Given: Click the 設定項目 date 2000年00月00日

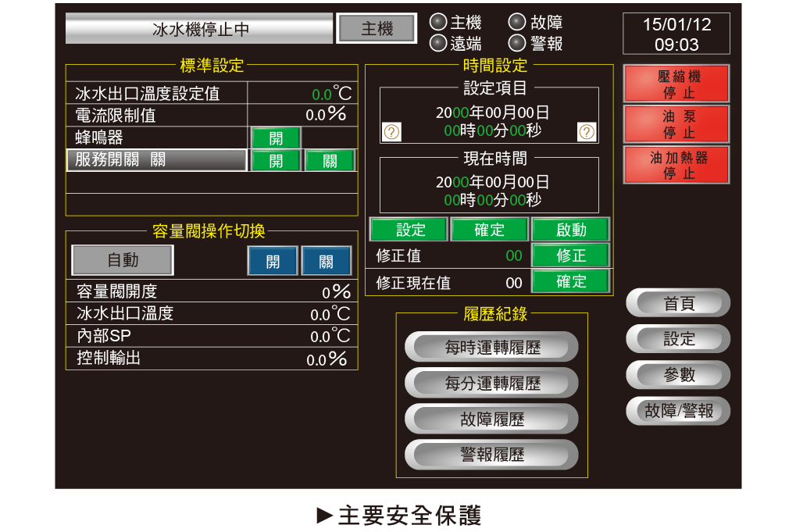Looking at the screenshot, I should coord(492,112).
